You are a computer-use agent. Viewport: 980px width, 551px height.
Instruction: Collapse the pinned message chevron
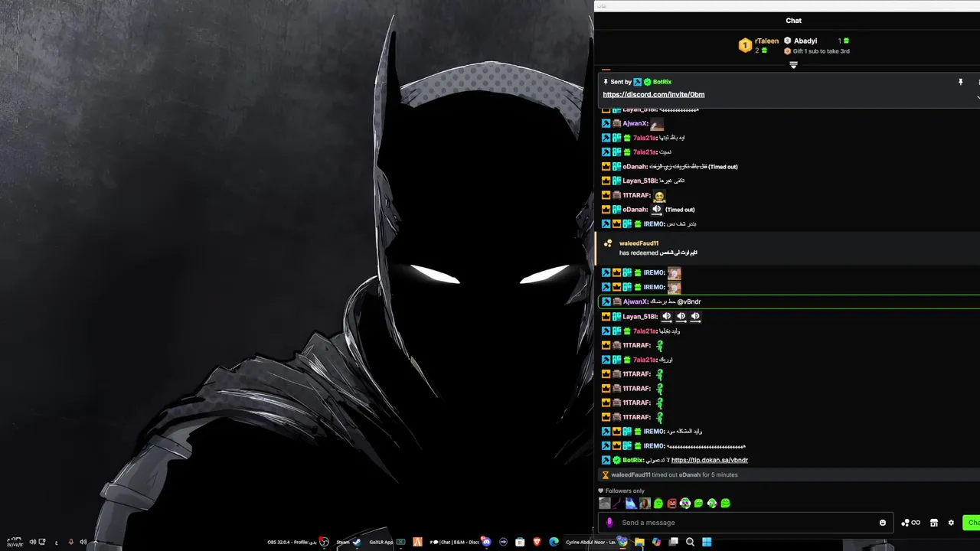978,96
